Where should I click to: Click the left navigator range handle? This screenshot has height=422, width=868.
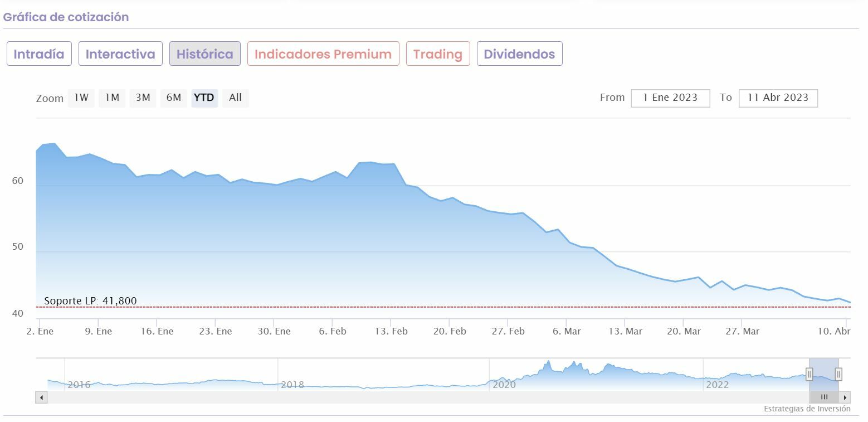810,374
